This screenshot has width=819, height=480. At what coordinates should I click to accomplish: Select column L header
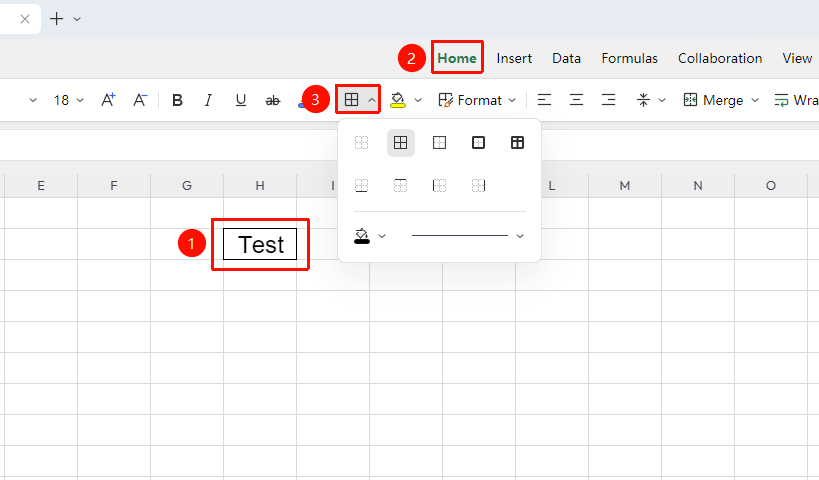coord(552,185)
